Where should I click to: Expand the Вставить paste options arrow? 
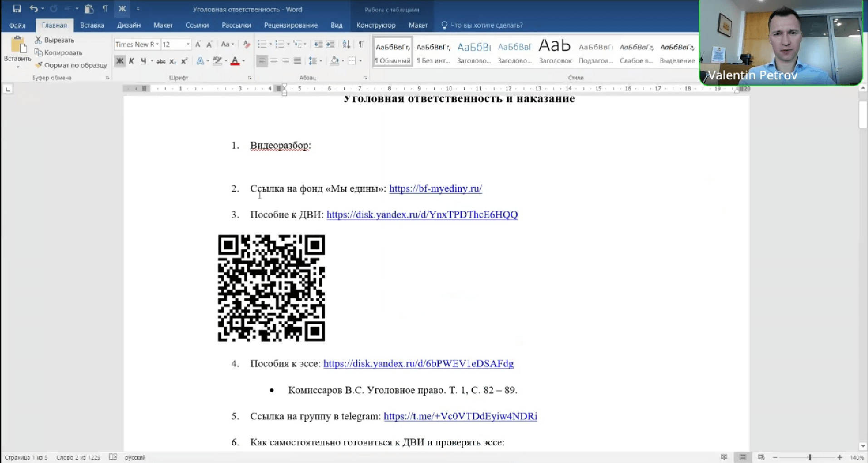pos(18,67)
